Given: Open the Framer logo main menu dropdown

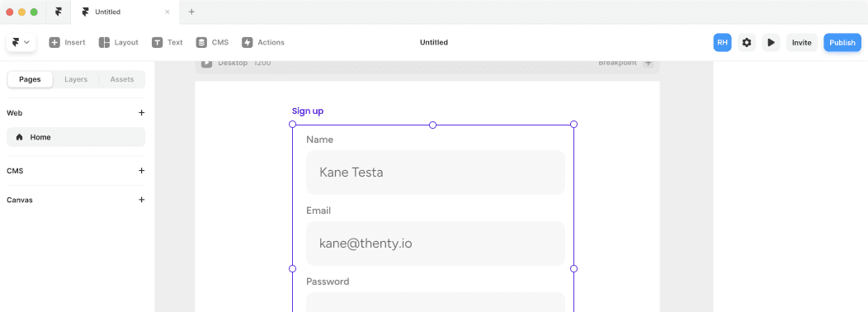Looking at the screenshot, I should 21,42.
